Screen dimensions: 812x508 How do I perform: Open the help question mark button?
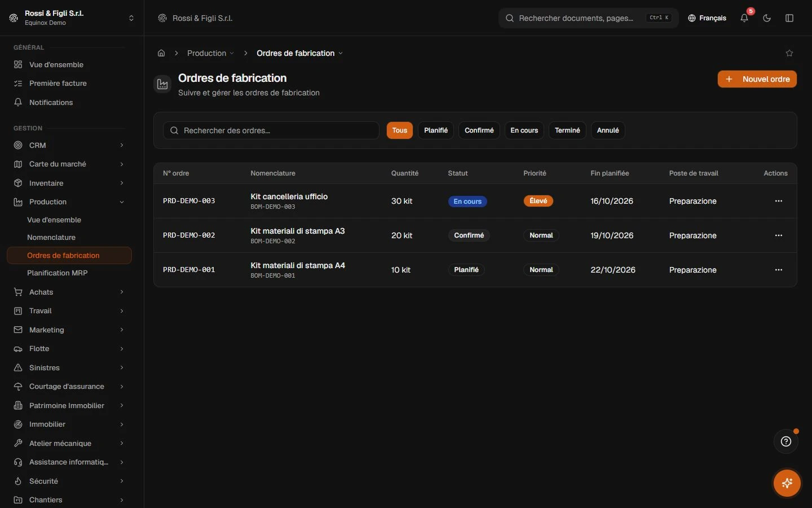point(786,441)
